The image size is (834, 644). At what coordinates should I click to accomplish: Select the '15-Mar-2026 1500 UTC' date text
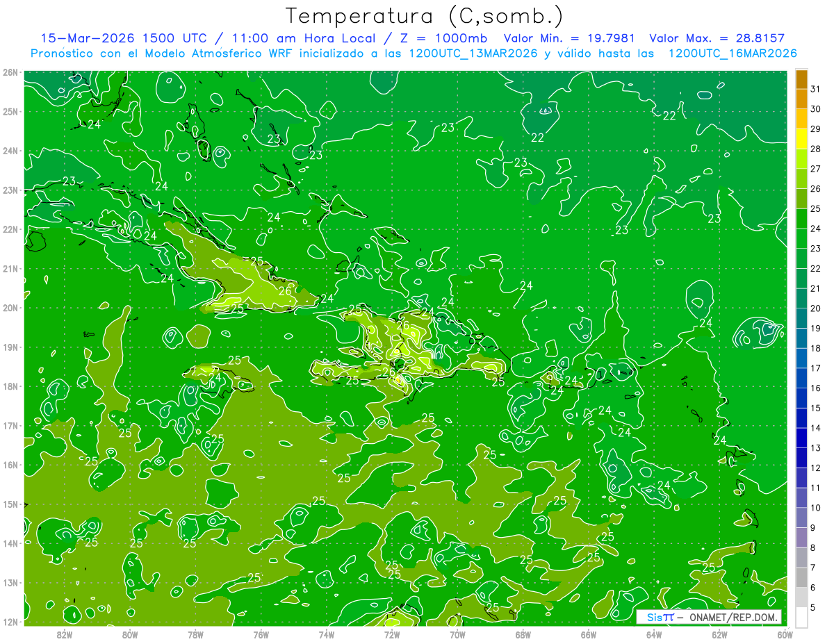click(x=126, y=38)
